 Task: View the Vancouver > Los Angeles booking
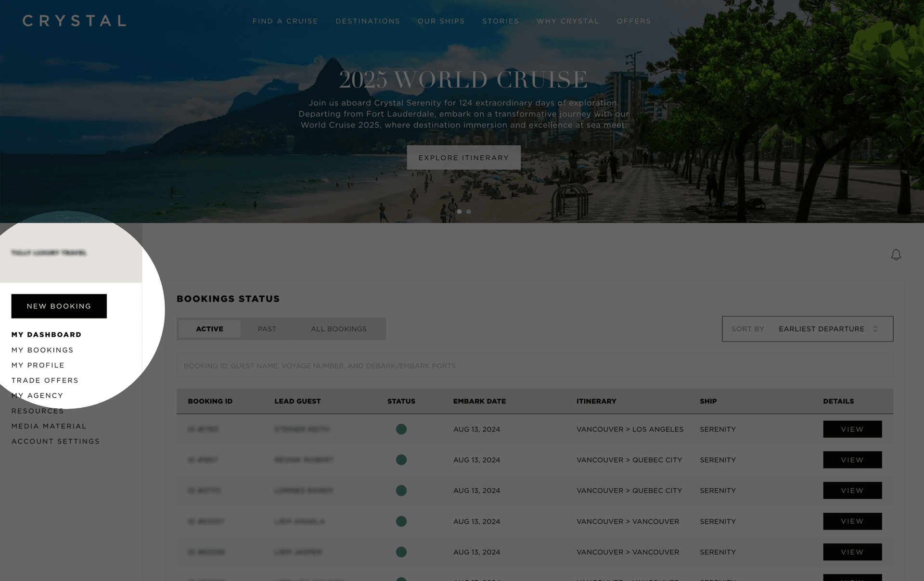click(x=852, y=429)
